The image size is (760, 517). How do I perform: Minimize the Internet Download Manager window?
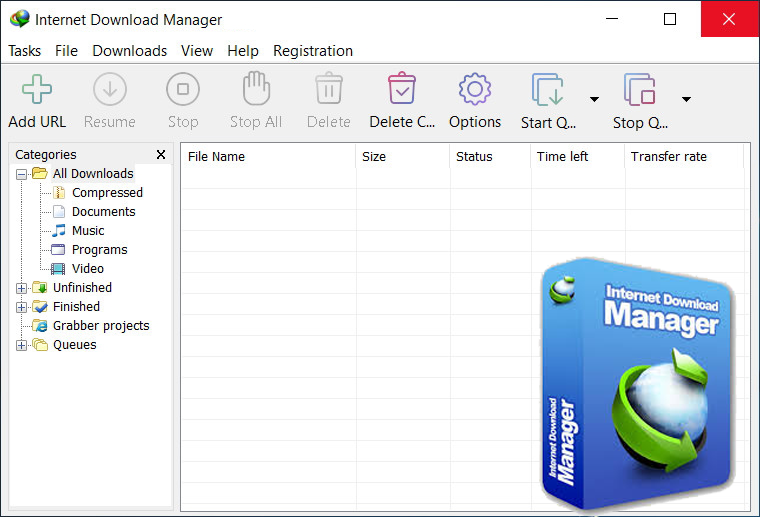coord(612,19)
